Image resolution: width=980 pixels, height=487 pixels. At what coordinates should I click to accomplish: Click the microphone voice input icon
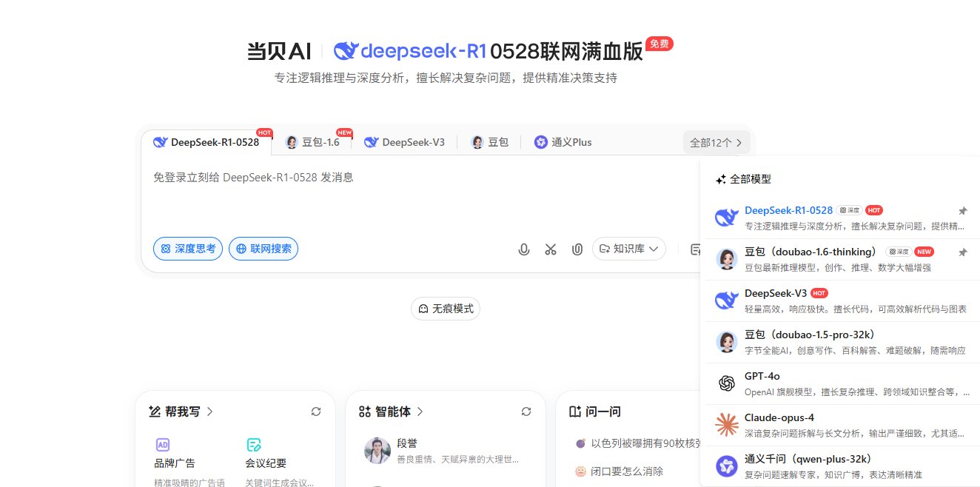point(524,249)
